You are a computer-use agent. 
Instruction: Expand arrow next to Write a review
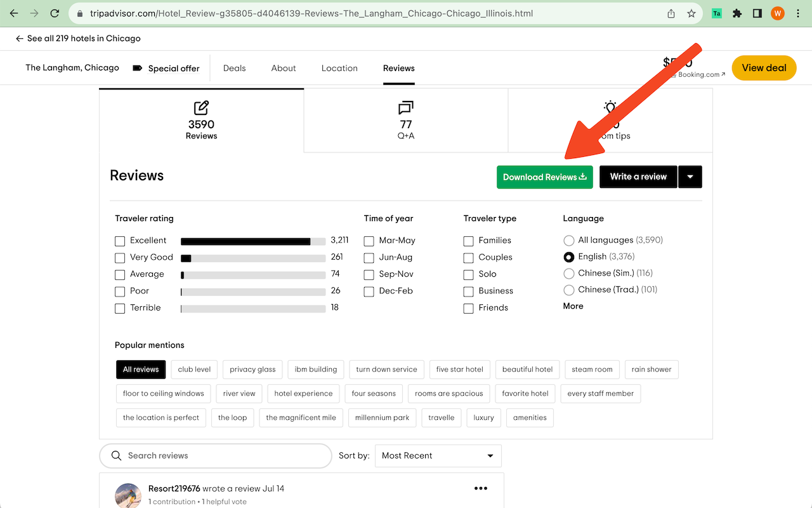tap(690, 177)
